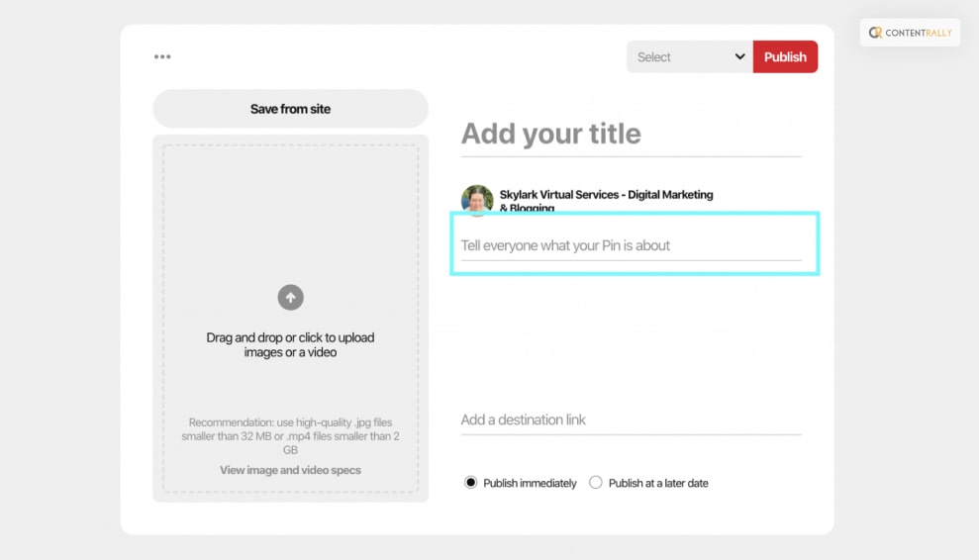Choose Publish at a later date radio button
This screenshot has width=979, height=560.
(x=596, y=483)
